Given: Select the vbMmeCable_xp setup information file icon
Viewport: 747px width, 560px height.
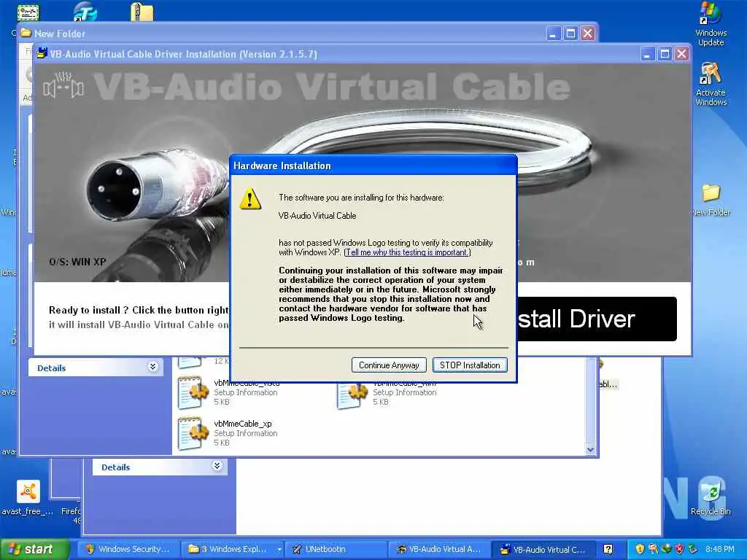Looking at the screenshot, I should coord(193,433).
